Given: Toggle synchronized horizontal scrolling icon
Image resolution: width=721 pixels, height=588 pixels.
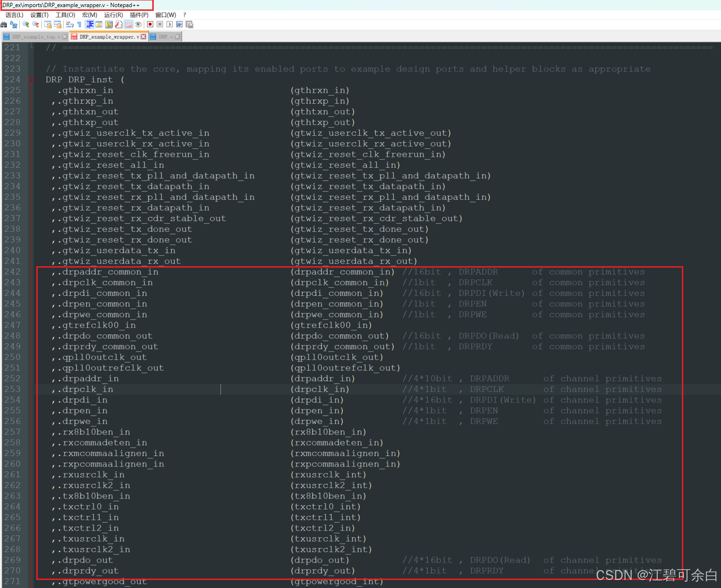Looking at the screenshot, I should pyautogui.click(x=58, y=24).
